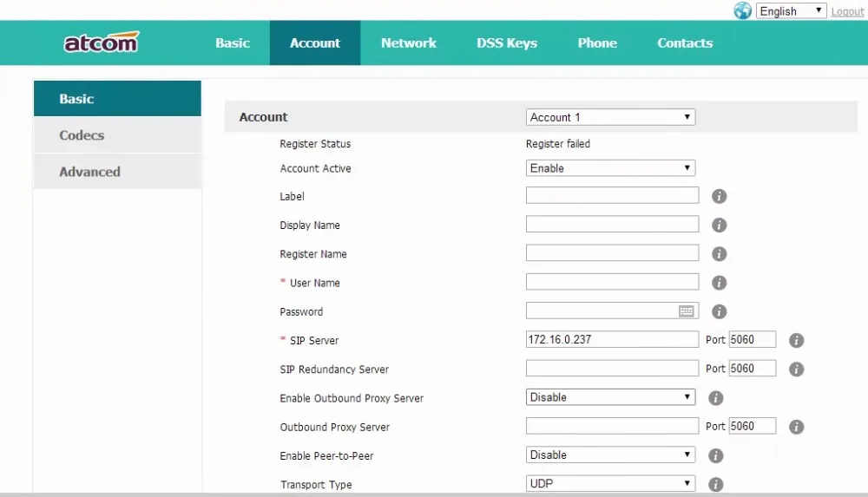Open the DSS Keys tab
This screenshot has width=868, height=497.
507,43
